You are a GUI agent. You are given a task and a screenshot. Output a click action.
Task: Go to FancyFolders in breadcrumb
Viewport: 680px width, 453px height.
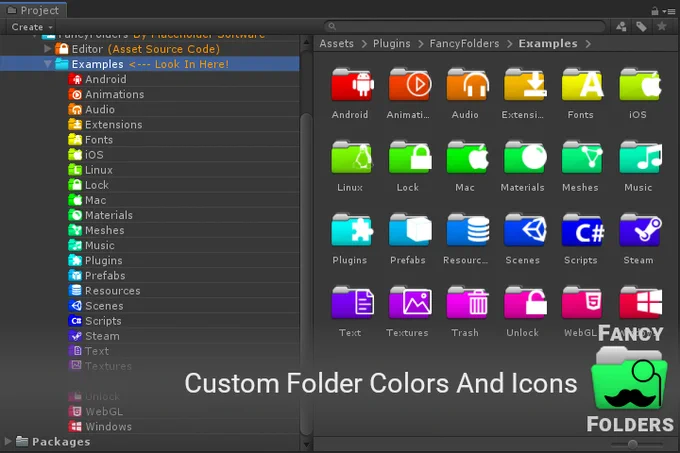[464, 43]
